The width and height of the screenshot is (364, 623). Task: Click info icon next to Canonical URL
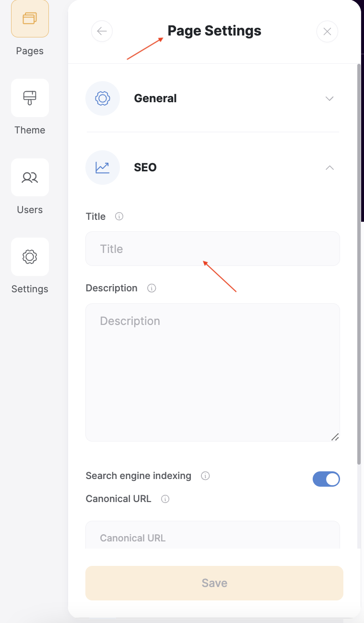pos(165,499)
